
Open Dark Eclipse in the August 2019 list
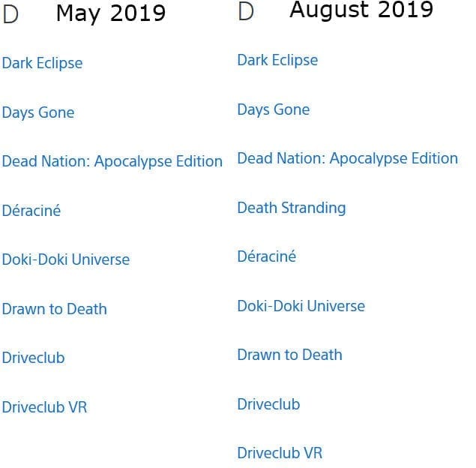tap(277, 60)
